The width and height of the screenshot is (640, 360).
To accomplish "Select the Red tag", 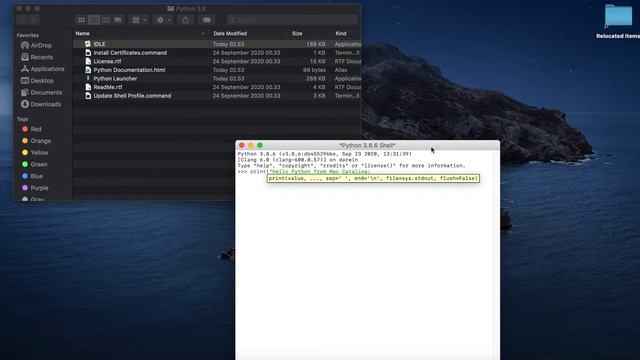I will click(x=31, y=129).
